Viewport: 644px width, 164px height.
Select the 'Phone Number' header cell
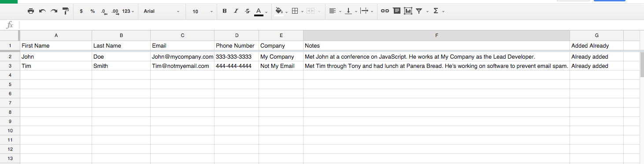click(x=237, y=45)
